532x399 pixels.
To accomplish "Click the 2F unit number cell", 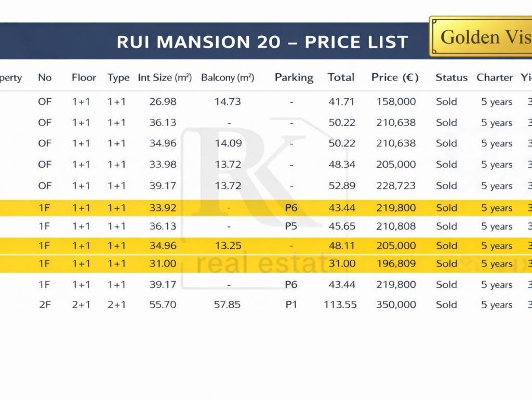I will pyautogui.click(x=45, y=304).
